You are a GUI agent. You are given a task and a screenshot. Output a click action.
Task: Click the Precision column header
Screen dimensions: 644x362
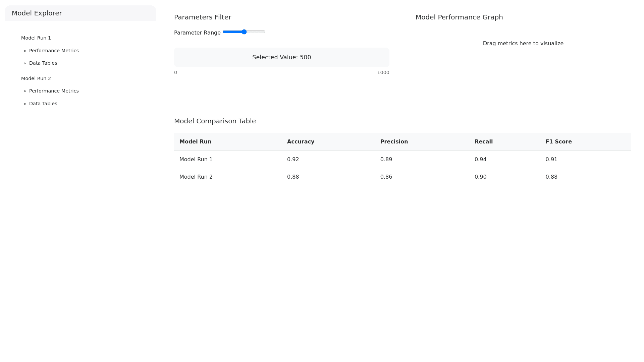394,141
